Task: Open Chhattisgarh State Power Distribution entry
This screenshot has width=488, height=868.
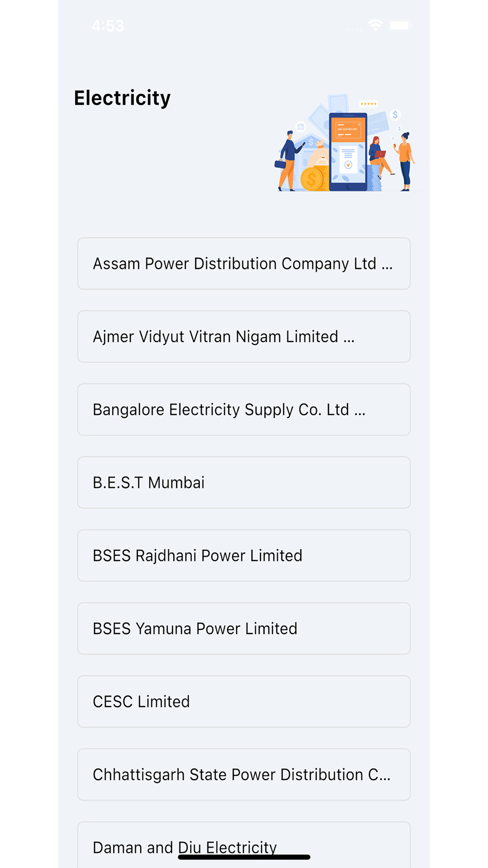Action: coord(244,774)
